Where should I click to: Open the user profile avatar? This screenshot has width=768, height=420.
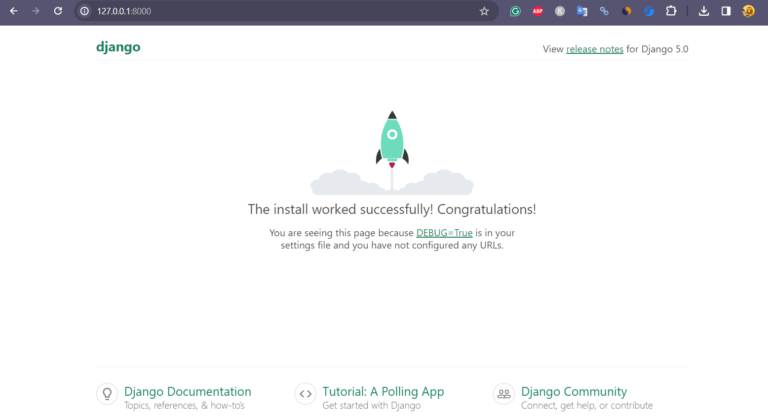point(748,11)
